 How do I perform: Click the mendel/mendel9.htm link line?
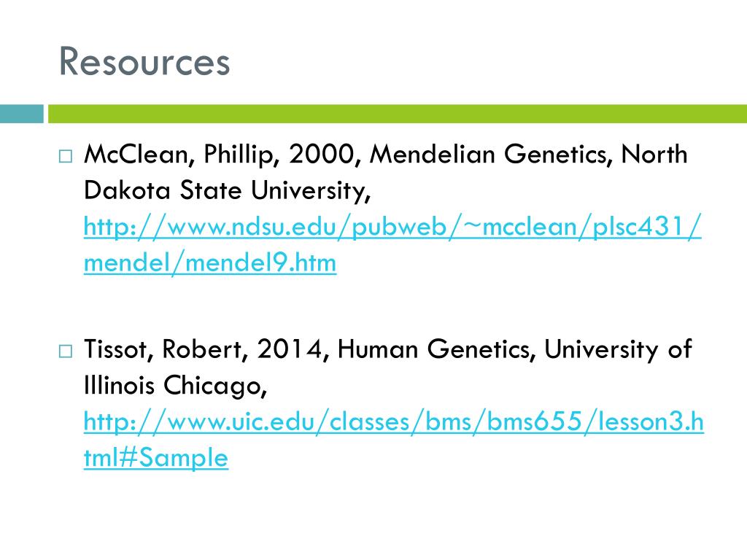coord(210,262)
